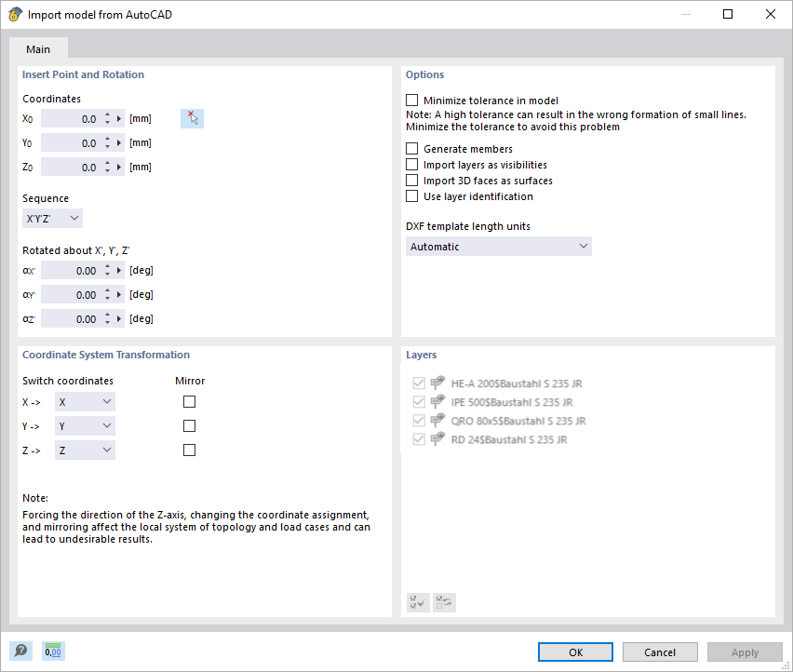Screen dimensions: 793x672
Task: Click the layer flag icon beside HE-A 200$Baustahl
Action: (x=437, y=382)
